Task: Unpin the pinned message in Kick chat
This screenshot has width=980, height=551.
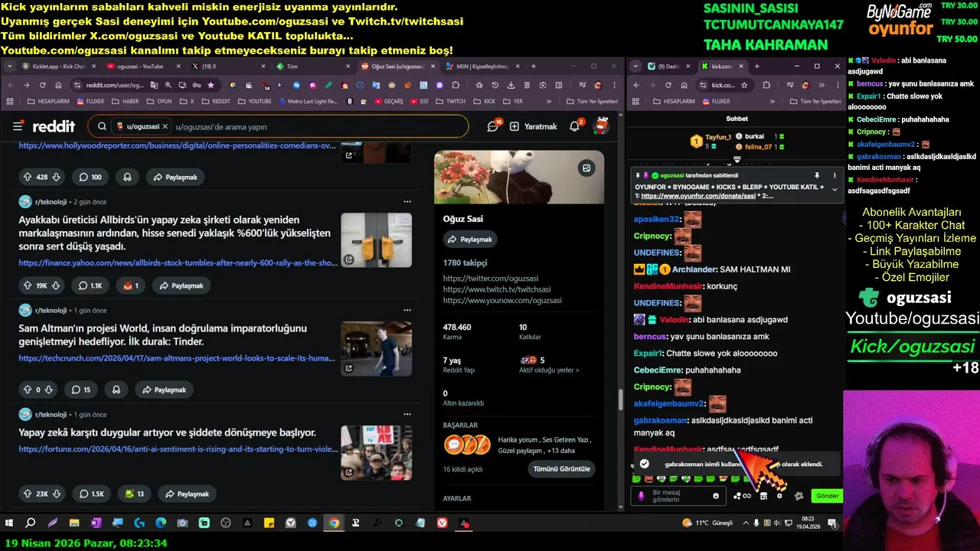Action: [817, 175]
